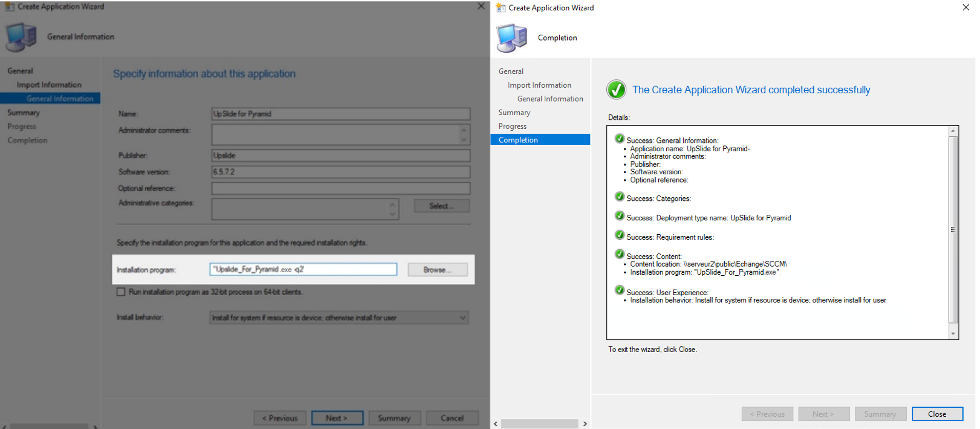Click the Browse... button for installation program
980x429 pixels.
pyautogui.click(x=438, y=270)
